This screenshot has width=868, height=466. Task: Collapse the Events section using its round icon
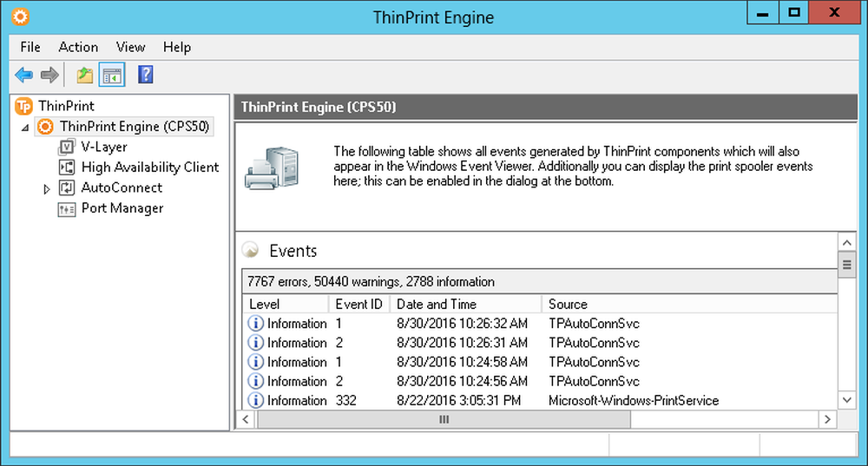tap(250, 251)
